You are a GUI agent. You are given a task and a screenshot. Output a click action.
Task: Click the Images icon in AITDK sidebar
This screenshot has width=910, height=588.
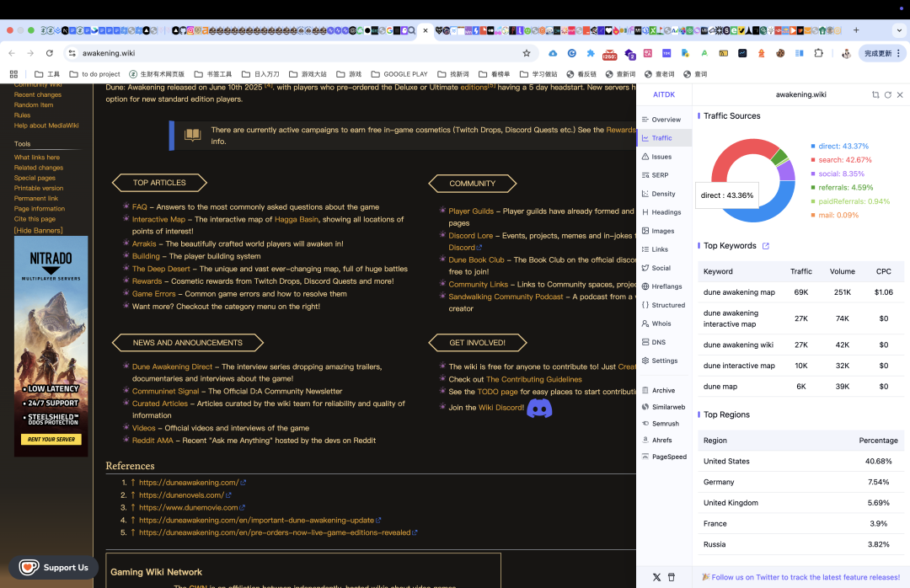click(x=645, y=231)
